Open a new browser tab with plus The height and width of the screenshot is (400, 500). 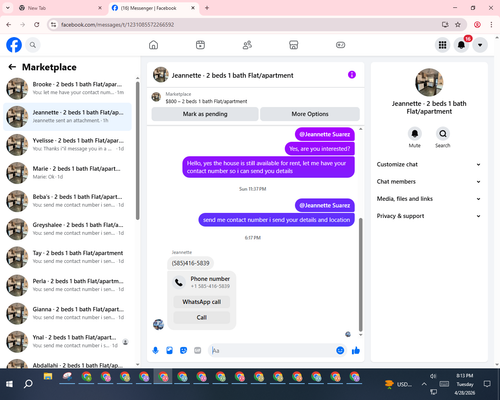pos(207,8)
